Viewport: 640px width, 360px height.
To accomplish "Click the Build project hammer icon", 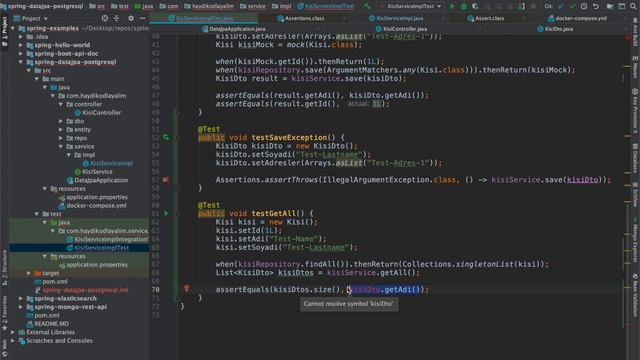I will [x=367, y=6].
